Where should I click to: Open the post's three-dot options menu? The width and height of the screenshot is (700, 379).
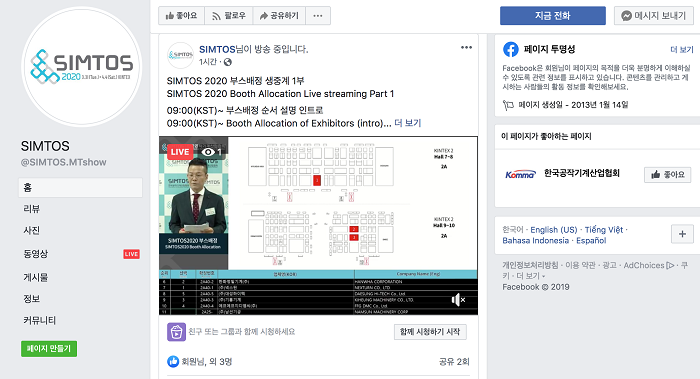467,47
